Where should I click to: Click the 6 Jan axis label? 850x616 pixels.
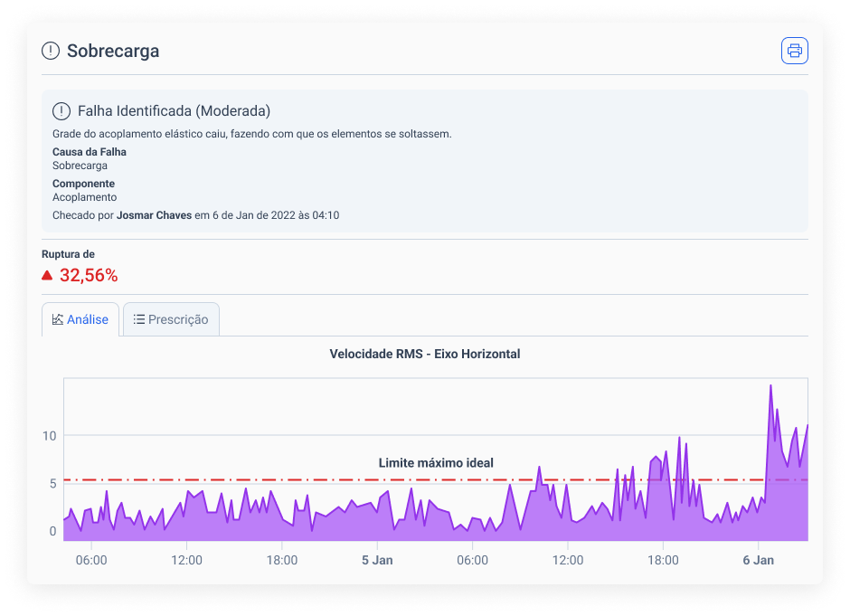[758, 560]
